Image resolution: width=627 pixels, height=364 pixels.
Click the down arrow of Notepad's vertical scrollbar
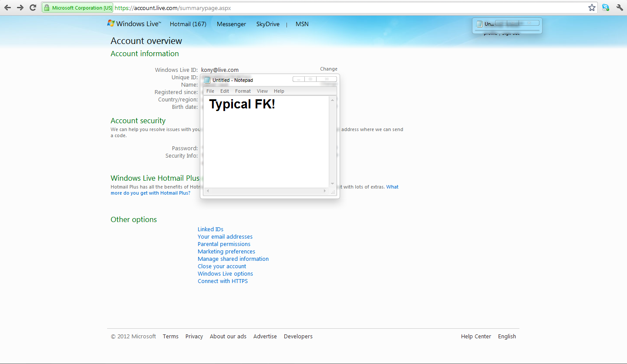[x=333, y=184]
